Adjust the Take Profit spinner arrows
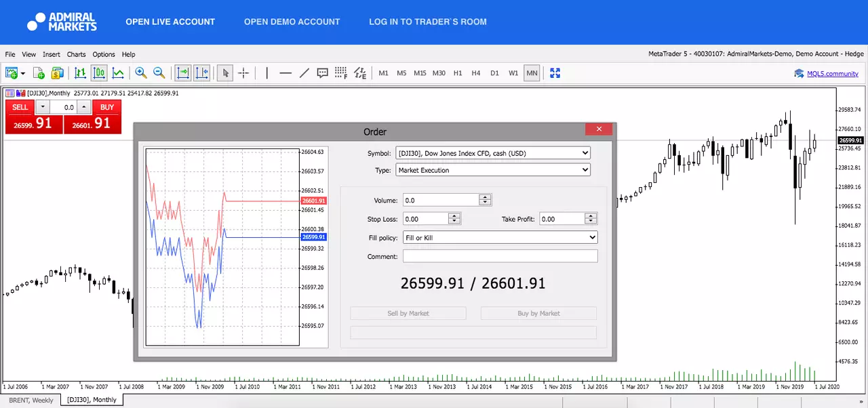Screen dimensions: 868x408 tap(591, 219)
